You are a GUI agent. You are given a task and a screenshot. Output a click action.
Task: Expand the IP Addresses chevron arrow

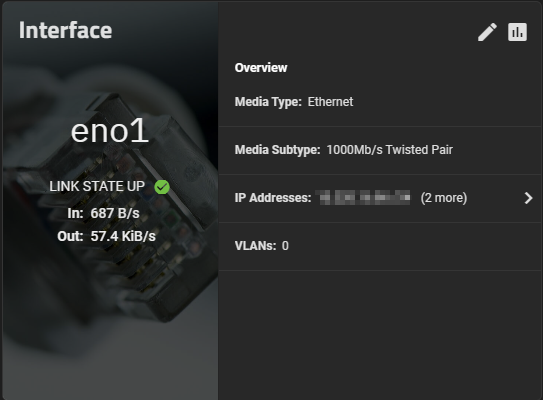tap(528, 198)
